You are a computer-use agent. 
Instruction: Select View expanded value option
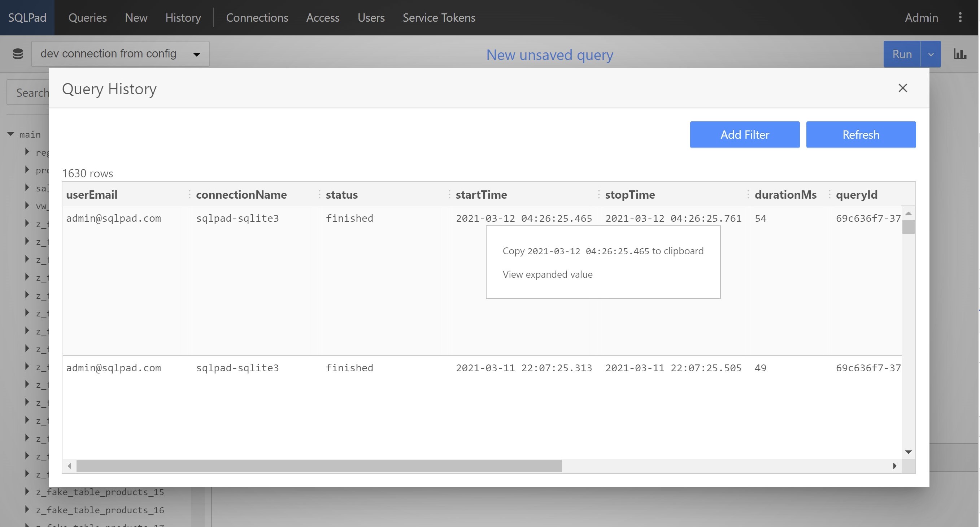coord(547,275)
